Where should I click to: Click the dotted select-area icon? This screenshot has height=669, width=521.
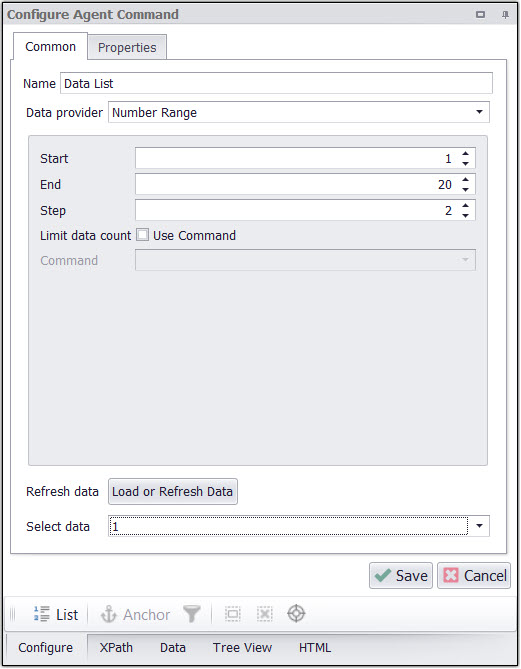coord(233,614)
